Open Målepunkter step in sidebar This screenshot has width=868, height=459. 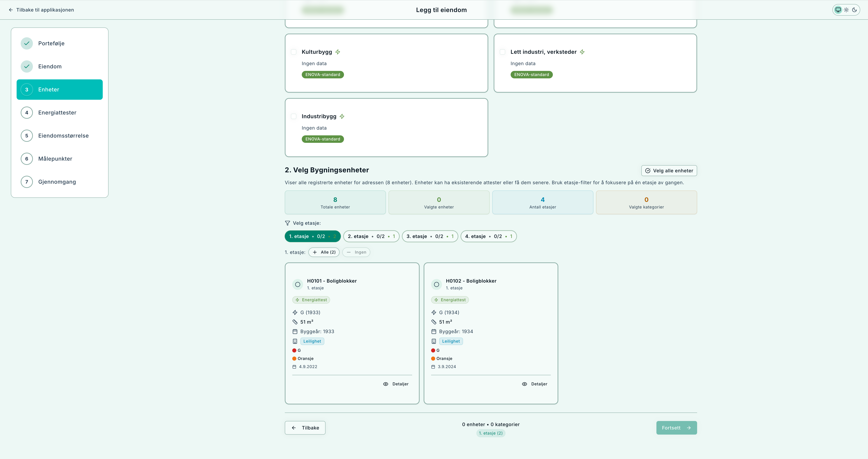click(55, 159)
